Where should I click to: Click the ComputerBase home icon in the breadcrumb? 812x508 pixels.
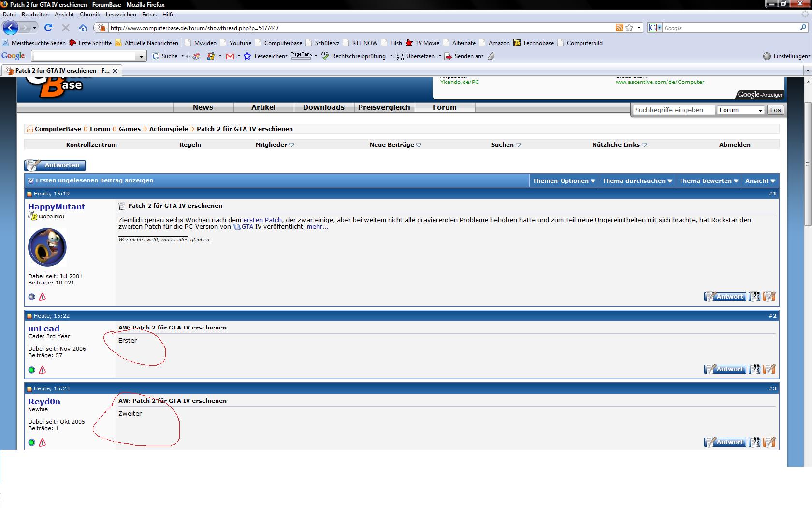click(30, 129)
